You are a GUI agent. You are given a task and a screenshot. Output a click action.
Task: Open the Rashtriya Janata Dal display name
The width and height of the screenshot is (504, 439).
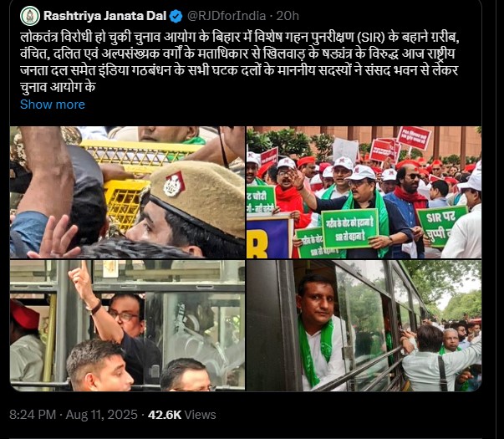[104, 16]
